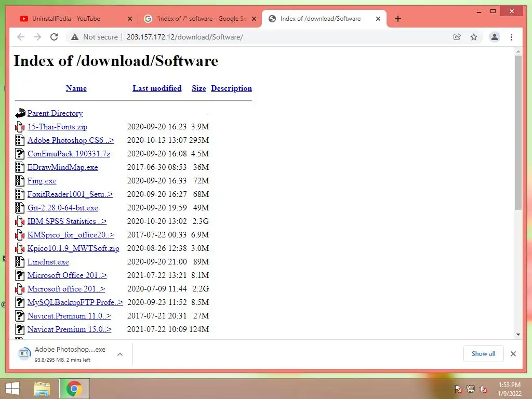Click binary icon beside EDrawMindMap.exe
This screenshot has height=399, width=532.
pyautogui.click(x=20, y=167)
